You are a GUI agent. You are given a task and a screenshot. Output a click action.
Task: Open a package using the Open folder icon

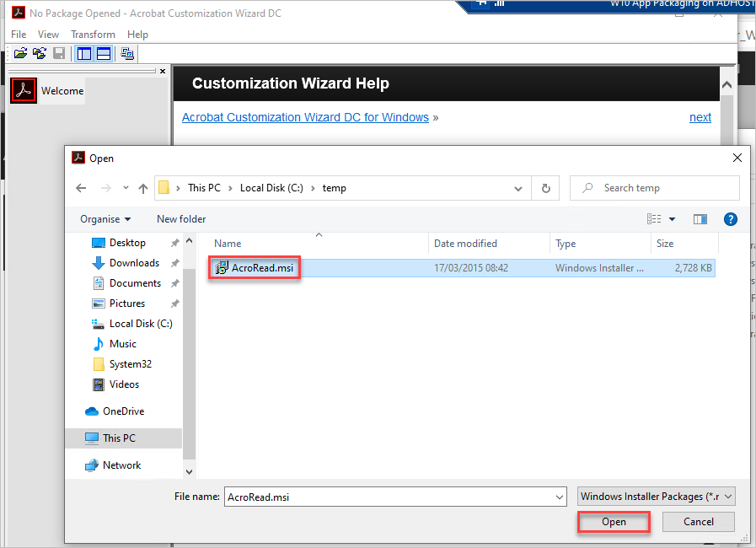(20, 53)
